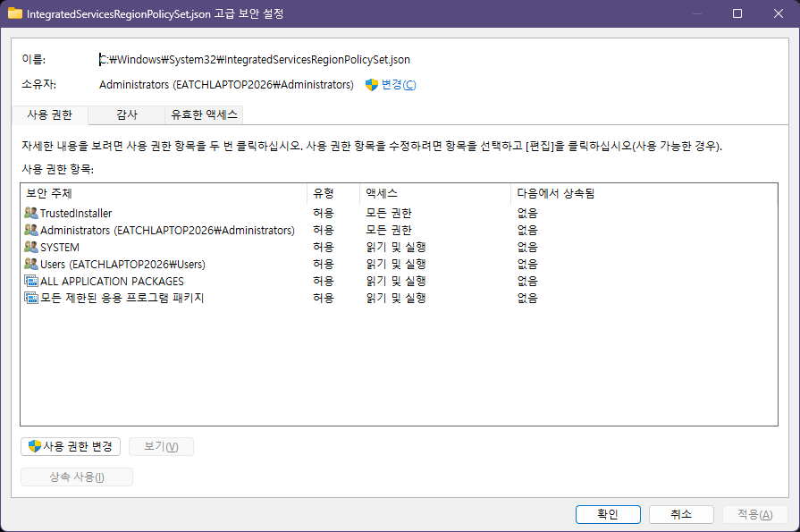Open the 유효한 액세스 tab
The height and width of the screenshot is (532, 800).
point(205,114)
